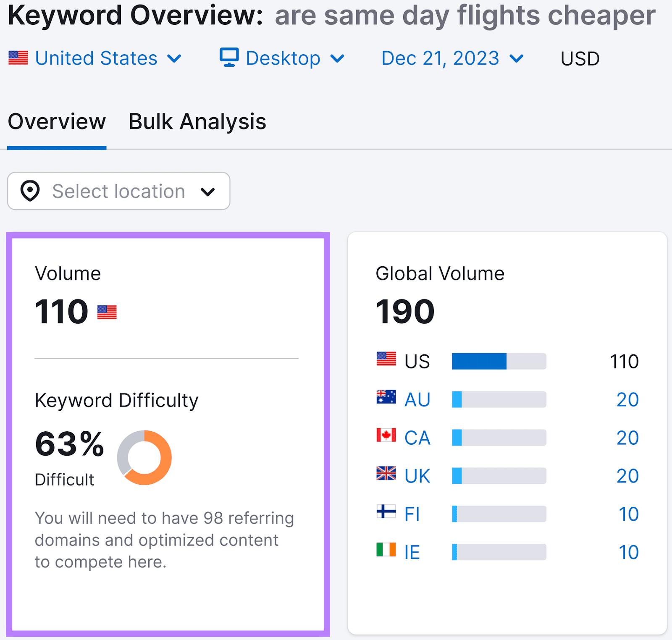
Task: Open the Select location dropdown
Action: pos(118,191)
